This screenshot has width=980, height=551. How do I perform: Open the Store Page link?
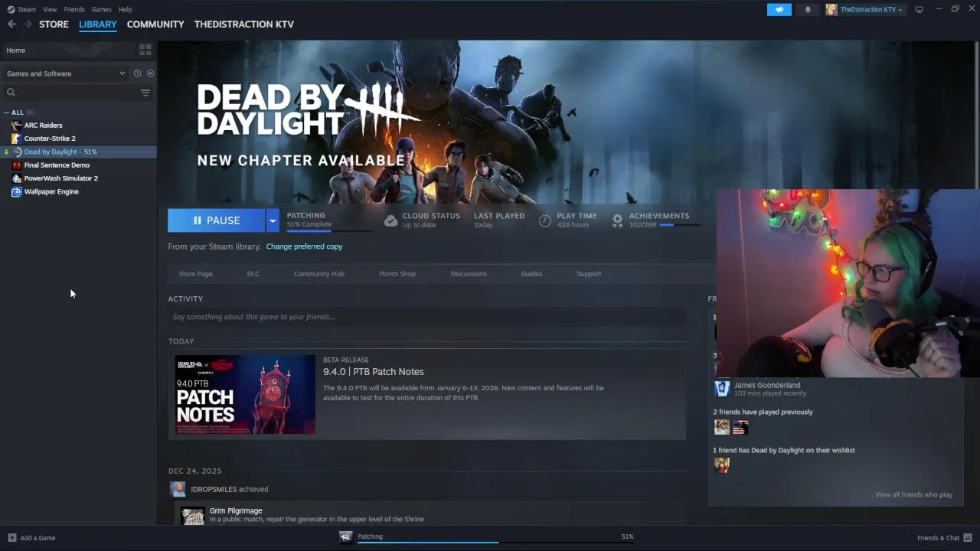click(196, 274)
